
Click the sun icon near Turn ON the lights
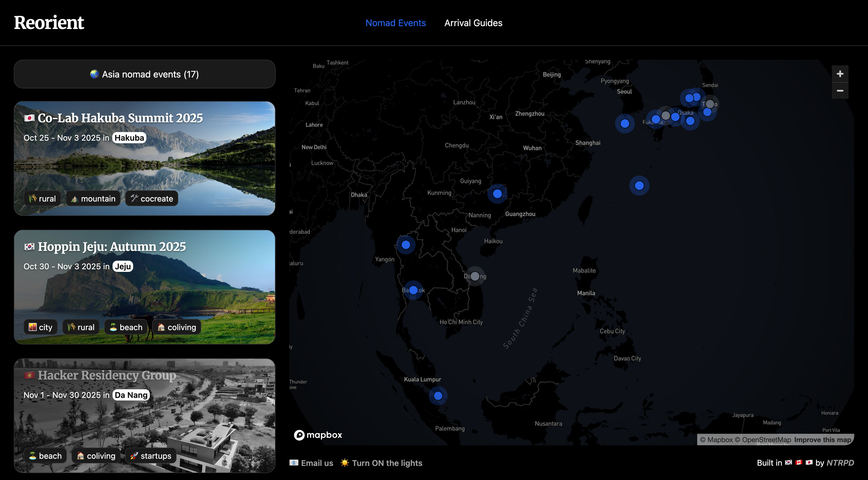click(x=345, y=463)
